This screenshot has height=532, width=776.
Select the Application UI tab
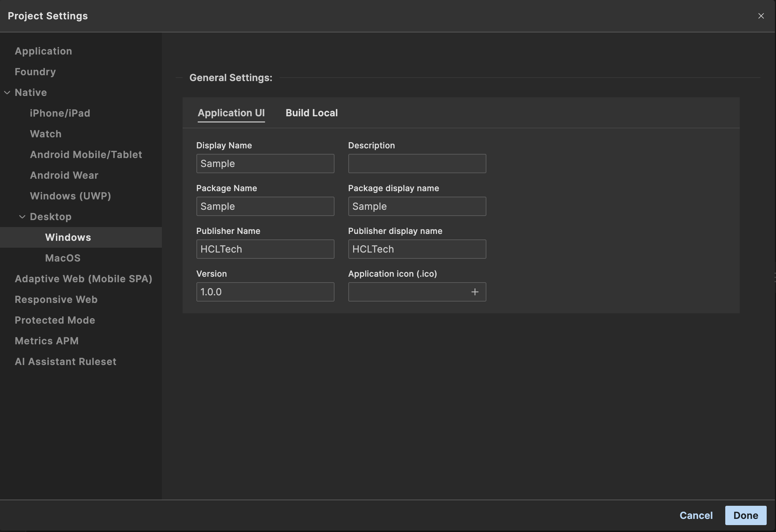[231, 113]
